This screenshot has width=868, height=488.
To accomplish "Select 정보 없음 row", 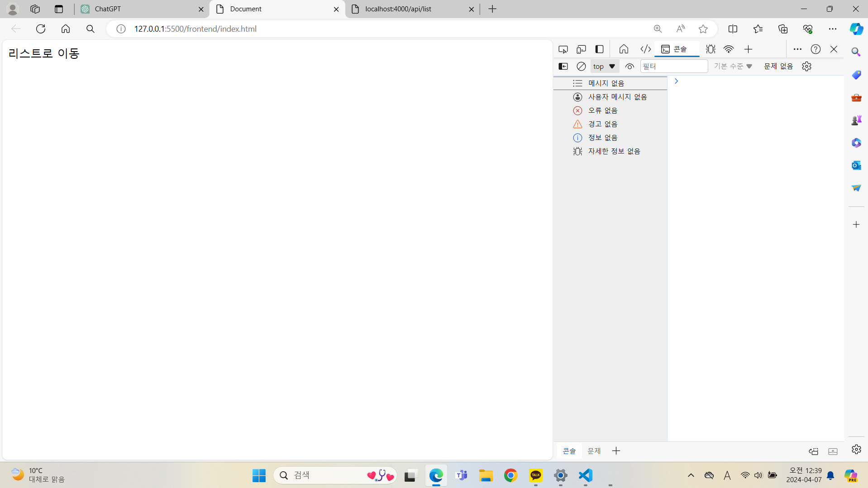I will (610, 138).
